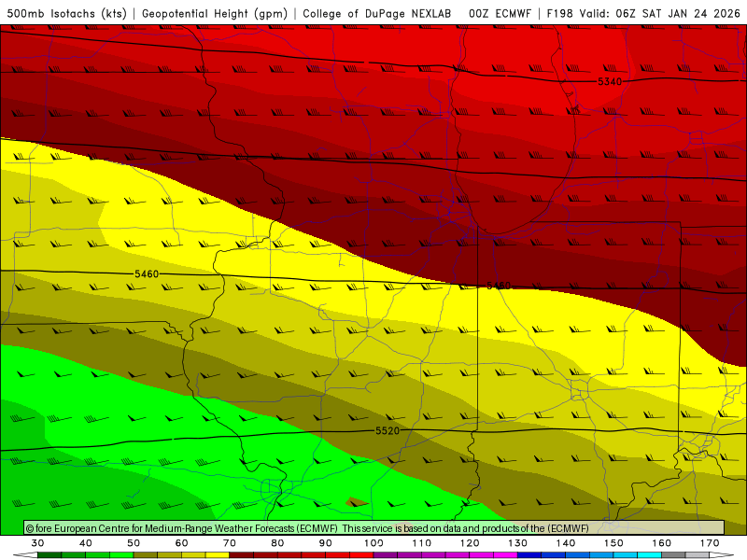Click the legend value 90

coord(325,543)
